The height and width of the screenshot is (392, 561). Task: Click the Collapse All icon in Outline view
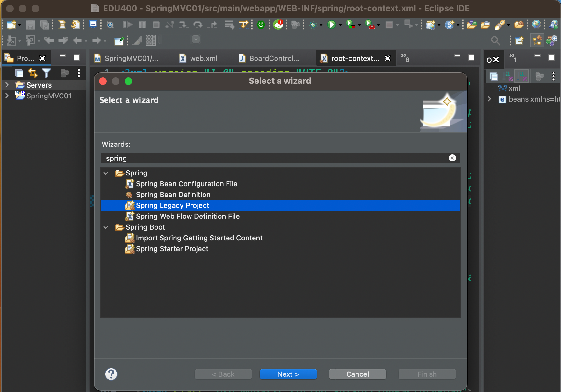coord(494,76)
